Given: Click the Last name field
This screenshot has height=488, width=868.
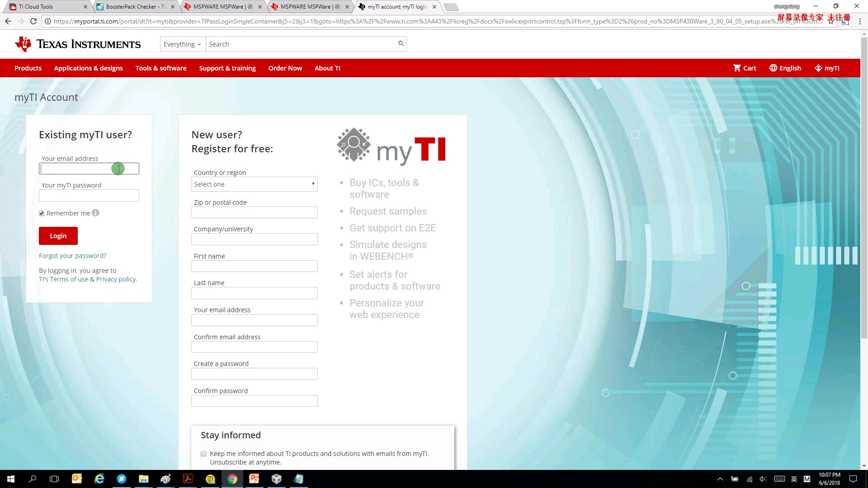Looking at the screenshot, I should click(254, 293).
